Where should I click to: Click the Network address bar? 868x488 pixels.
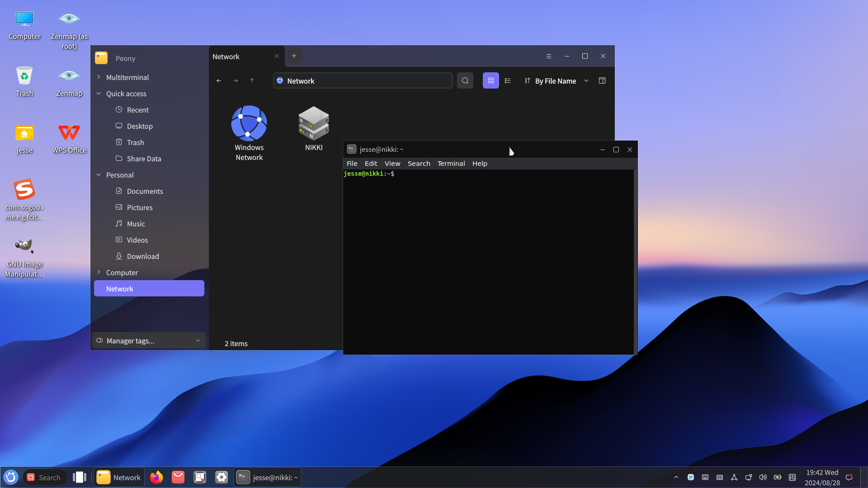[363, 81]
